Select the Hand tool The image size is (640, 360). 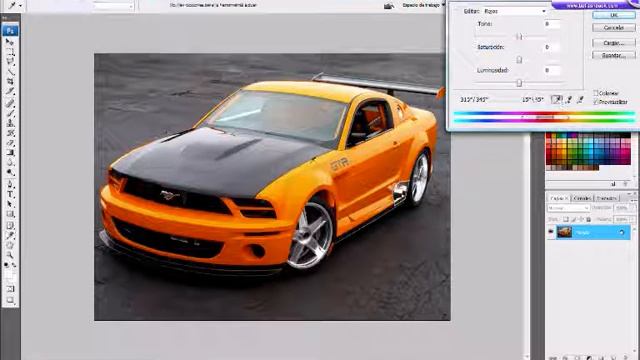[x=10, y=245]
